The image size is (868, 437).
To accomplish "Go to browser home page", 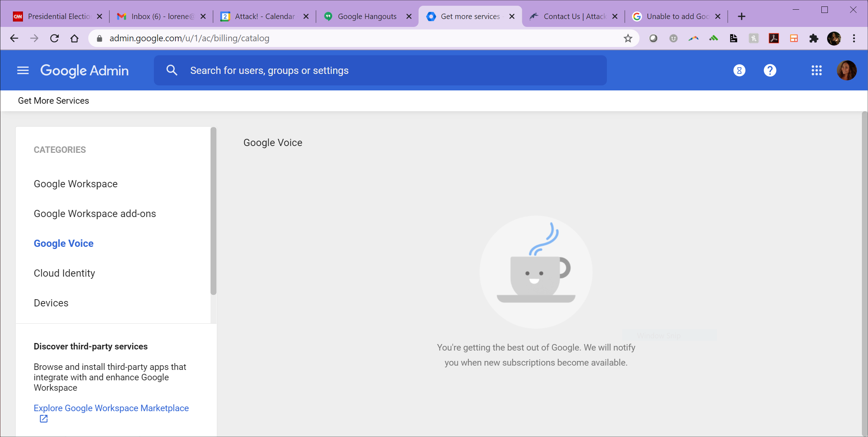I will pos(74,38).
